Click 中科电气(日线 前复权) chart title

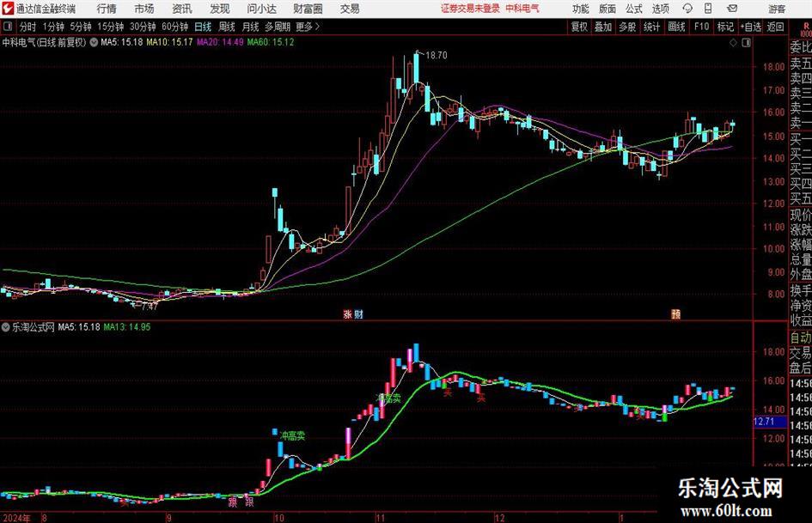44,42
